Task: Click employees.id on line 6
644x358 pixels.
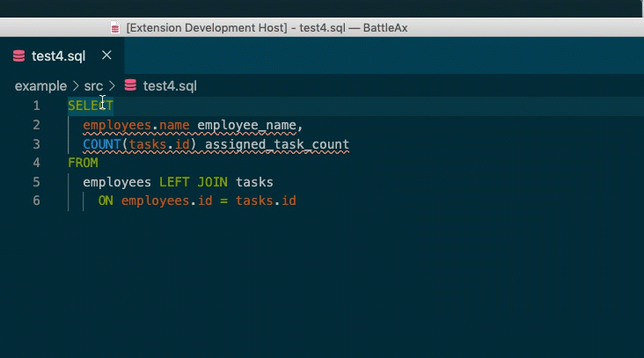Action: pos(166,201)
